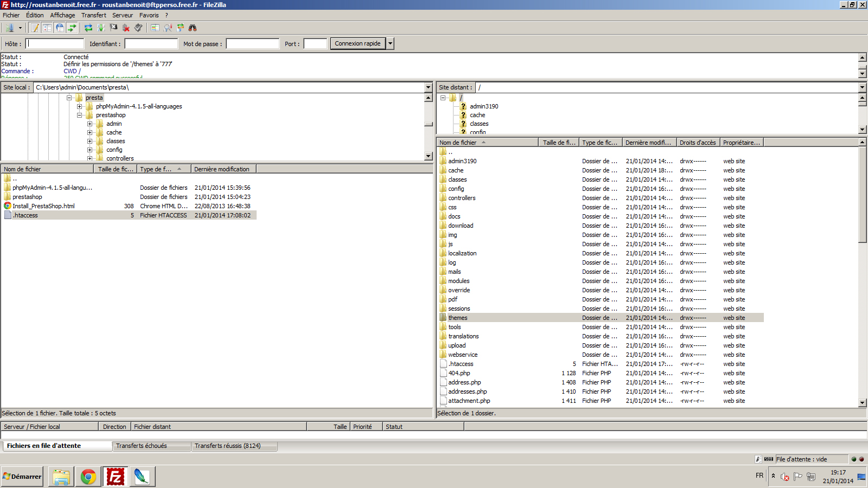This screenshot has width=868, height=488.
Task: Click the Port input field
Action: pos(315,44)
